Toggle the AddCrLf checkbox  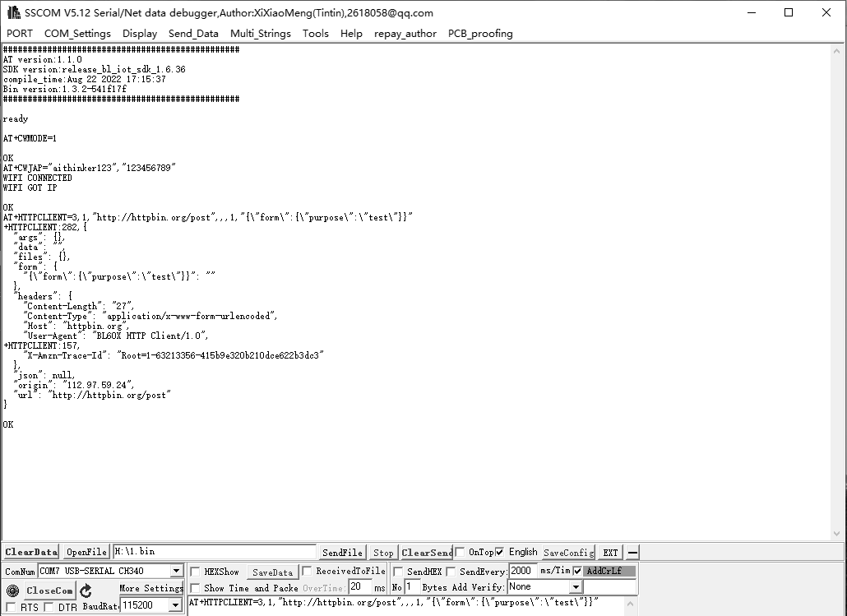point(577,571)
